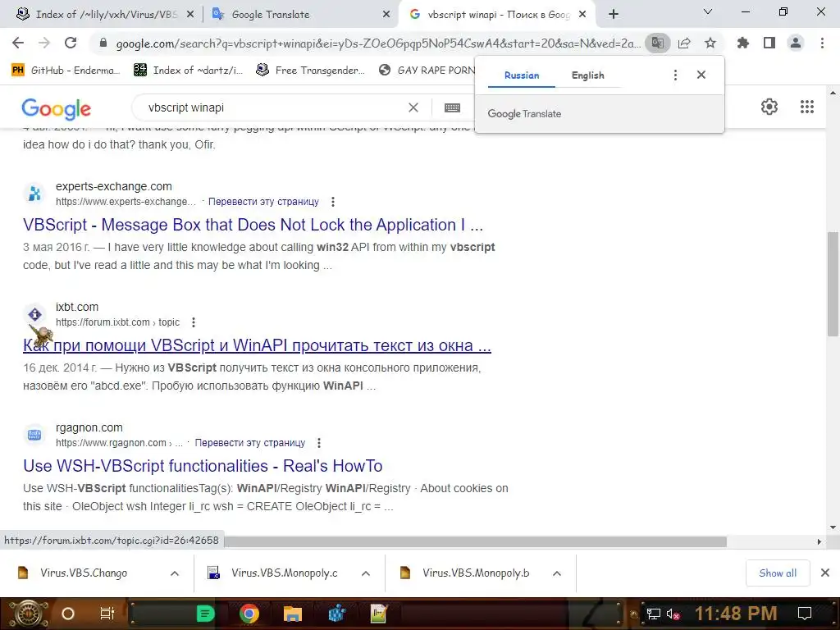Image resolution: width=840 pixels, height=630 pixels.
Task: Click the vertical page scrollbar thumb
Action: tap(832, 285)
